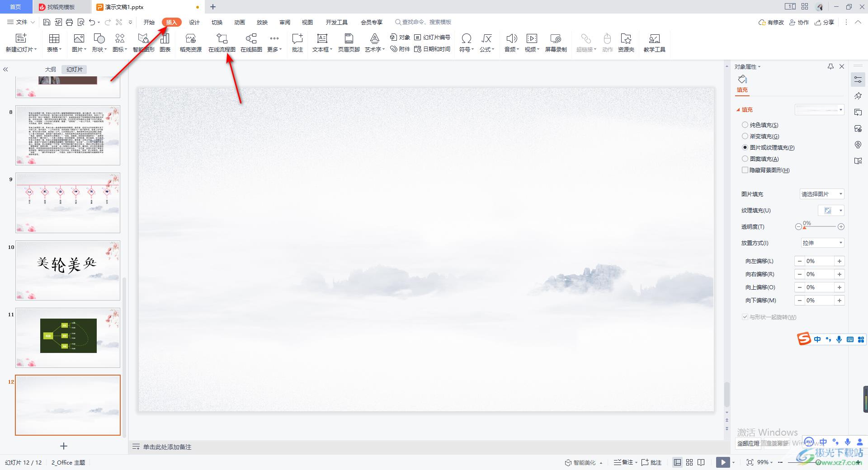The height and width of the screenshot is (470, 868).
Task: Decrease transparency with minus circle button
Action: 798,227
